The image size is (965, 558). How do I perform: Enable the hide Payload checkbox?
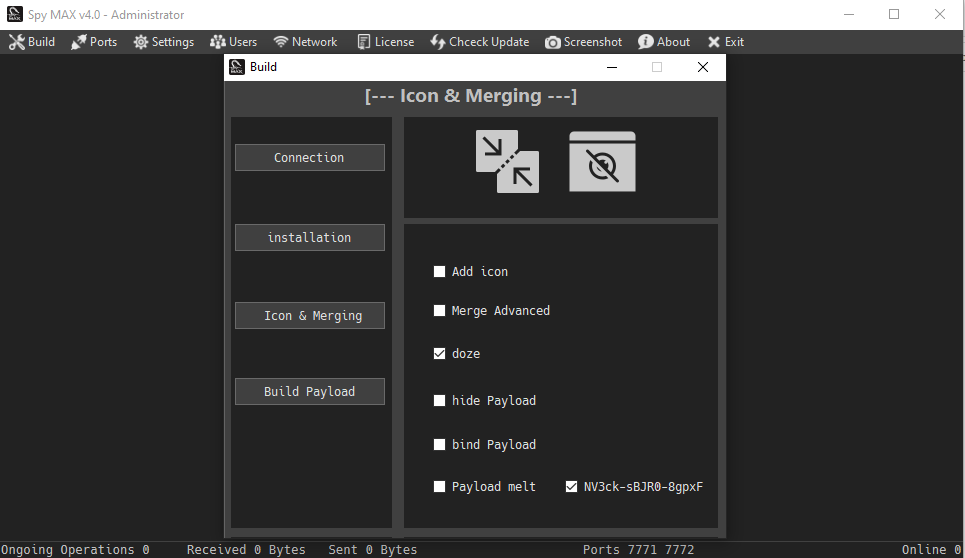pos(439,401)
